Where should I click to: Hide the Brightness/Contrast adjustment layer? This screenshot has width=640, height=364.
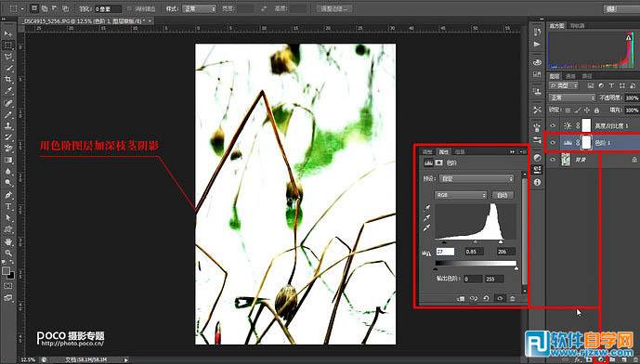(x=553, y=125)
